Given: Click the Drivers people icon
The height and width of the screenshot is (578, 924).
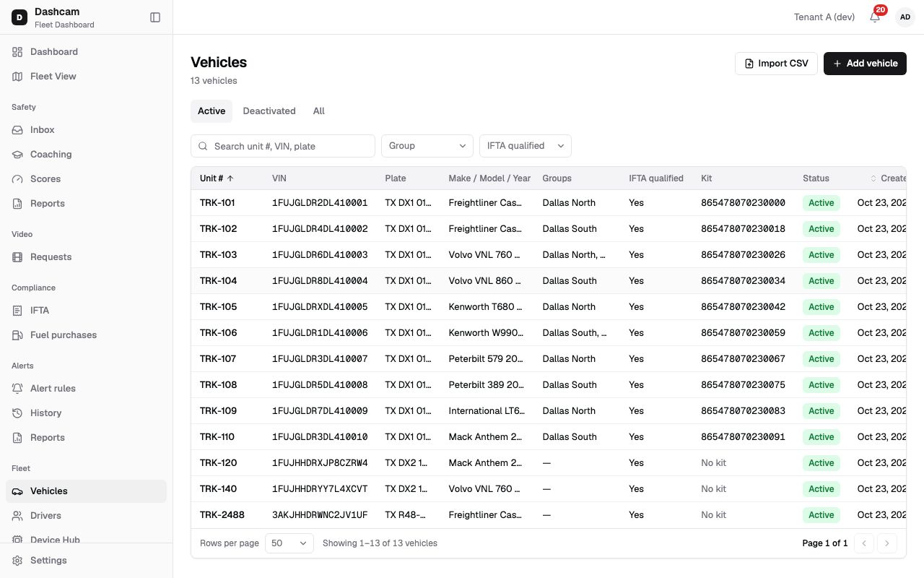Looking at the screenshot, I should tap(17, 516).
